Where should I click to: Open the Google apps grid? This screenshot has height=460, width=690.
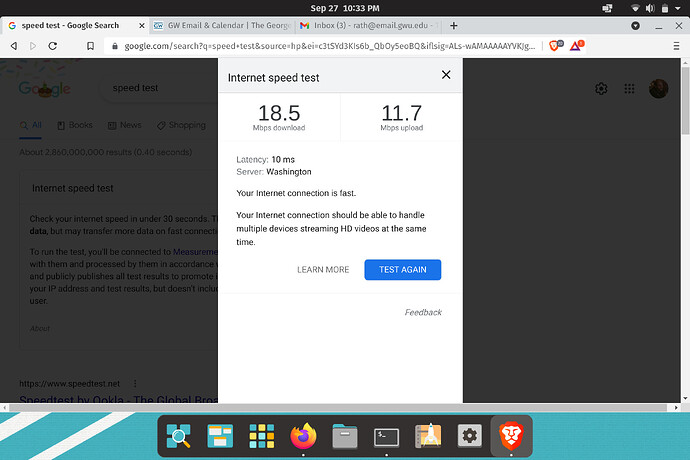click(629, 89)
